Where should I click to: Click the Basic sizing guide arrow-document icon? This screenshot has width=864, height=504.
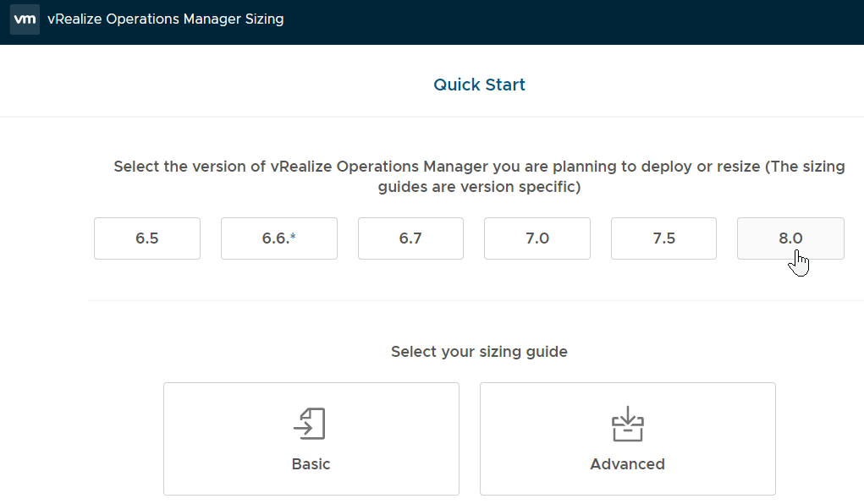(311, 424)
